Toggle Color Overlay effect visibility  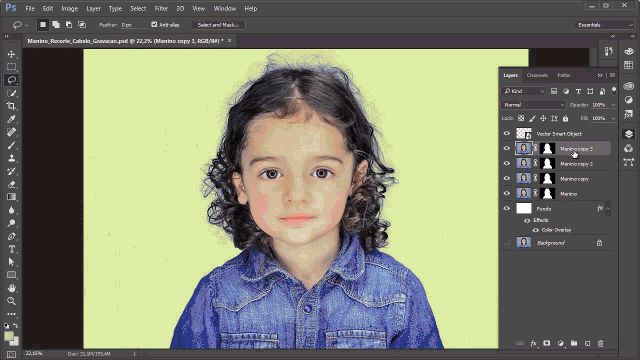tap(536, 230)
